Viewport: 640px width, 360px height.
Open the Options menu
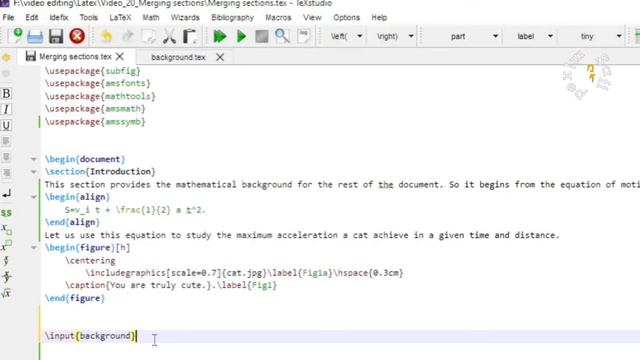[x=346, y=18]
